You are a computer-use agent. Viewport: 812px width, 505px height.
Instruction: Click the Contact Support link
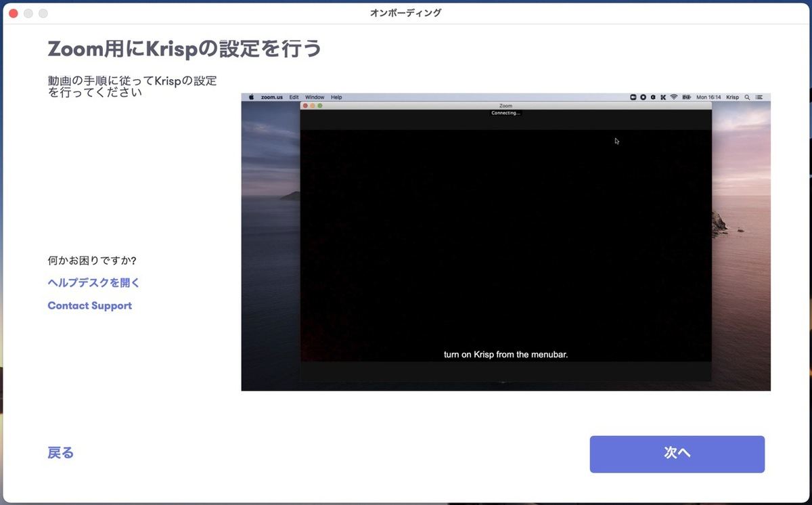click(89, 305)
